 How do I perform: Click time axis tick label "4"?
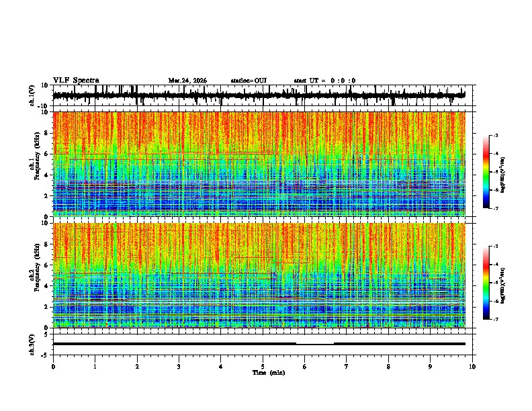coord(221,367)
